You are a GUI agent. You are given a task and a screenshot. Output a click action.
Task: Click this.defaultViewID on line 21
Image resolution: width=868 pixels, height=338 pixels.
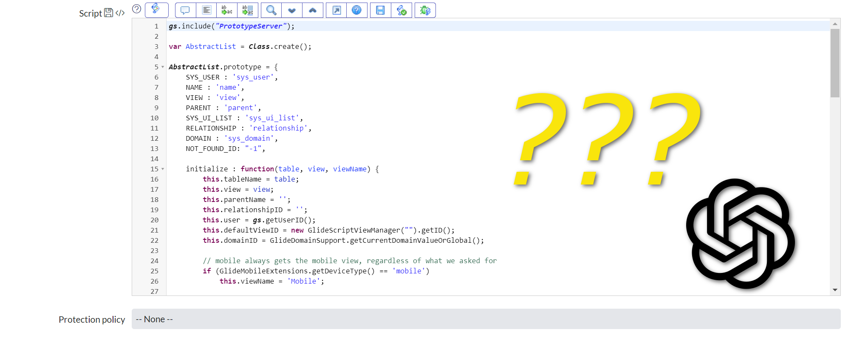click(x=240, y=230)
